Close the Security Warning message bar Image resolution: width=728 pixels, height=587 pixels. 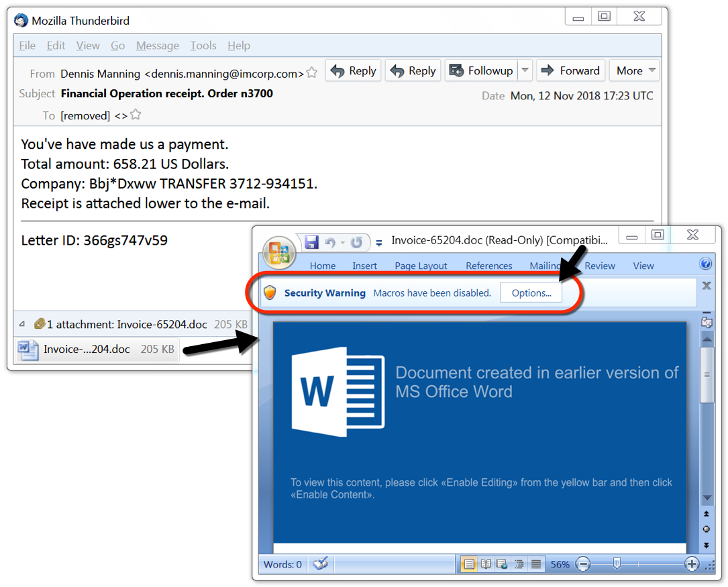pyautogui.click(x=707, y=285)
